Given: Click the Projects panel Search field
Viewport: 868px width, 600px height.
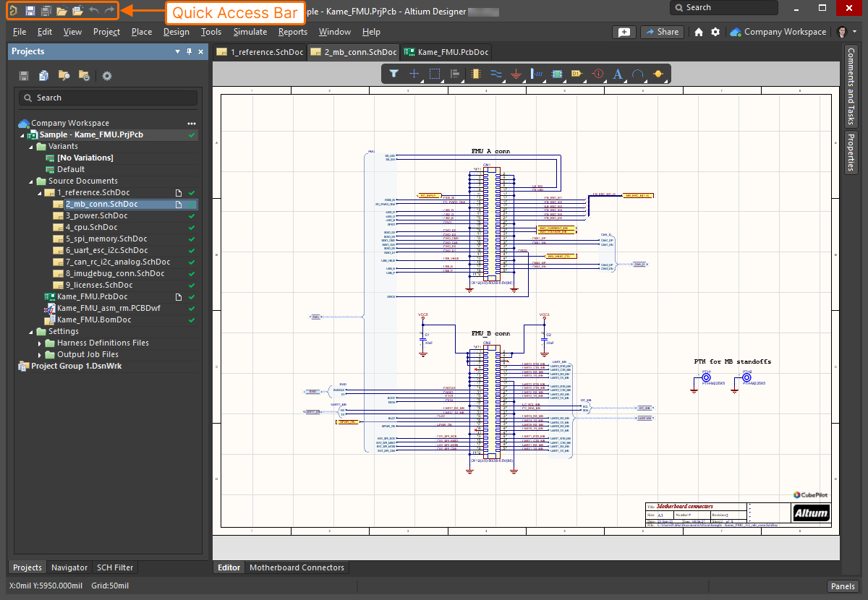Looking at the screenshot, I should click(x=107, y=98).
